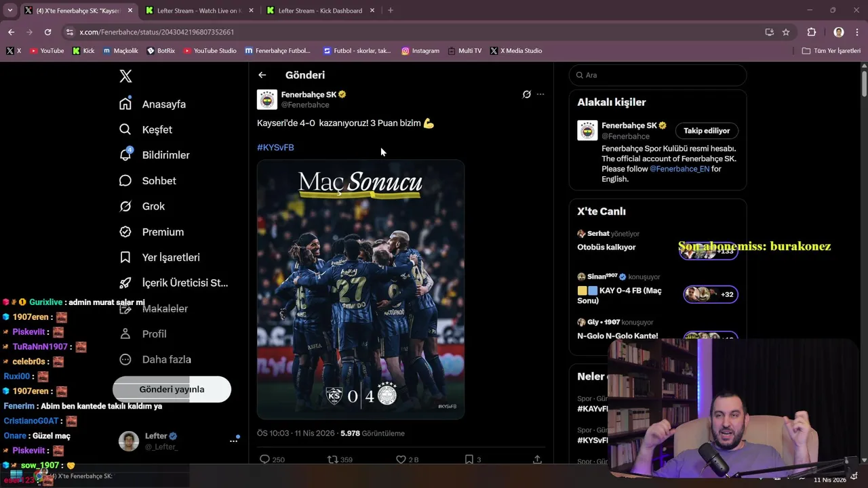The image size is (868, 488).
Task: Open YouTube bookmark
Action: (47, 51)
